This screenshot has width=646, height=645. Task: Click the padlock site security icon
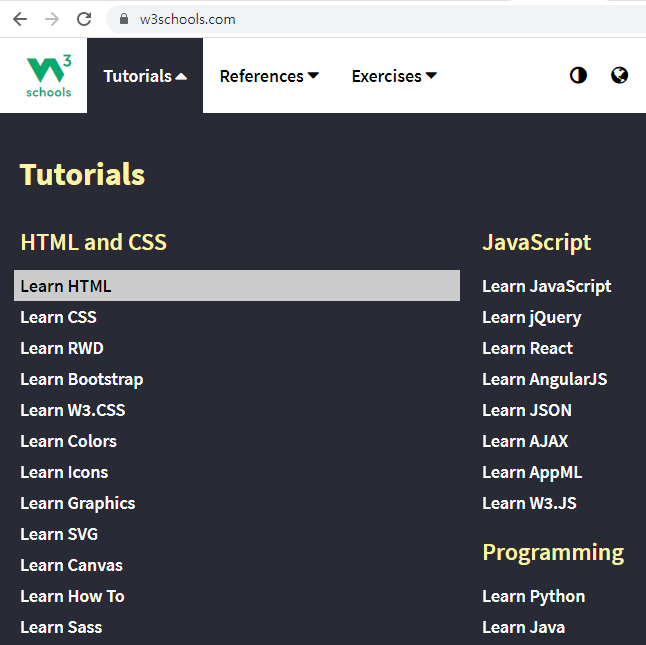click(x=124, y=19)
